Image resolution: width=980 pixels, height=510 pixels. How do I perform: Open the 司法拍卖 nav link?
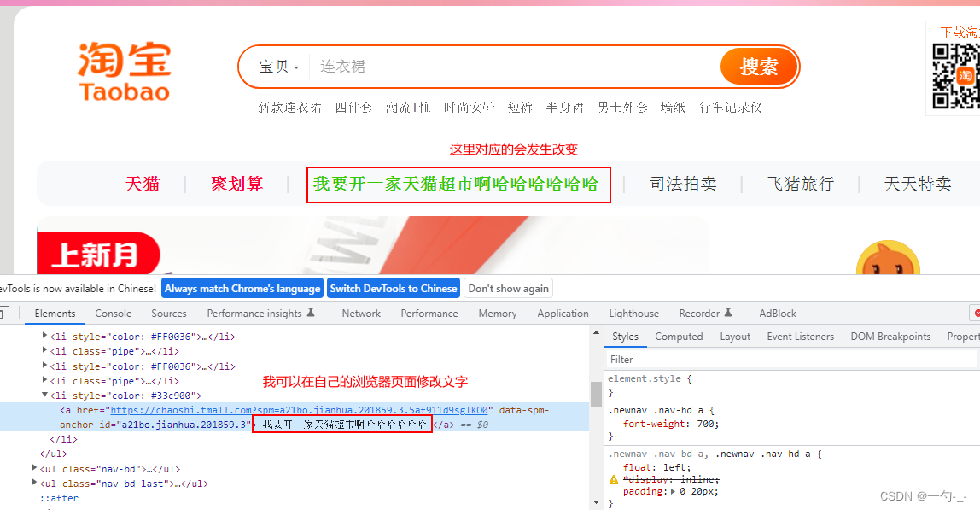[683, 184]
